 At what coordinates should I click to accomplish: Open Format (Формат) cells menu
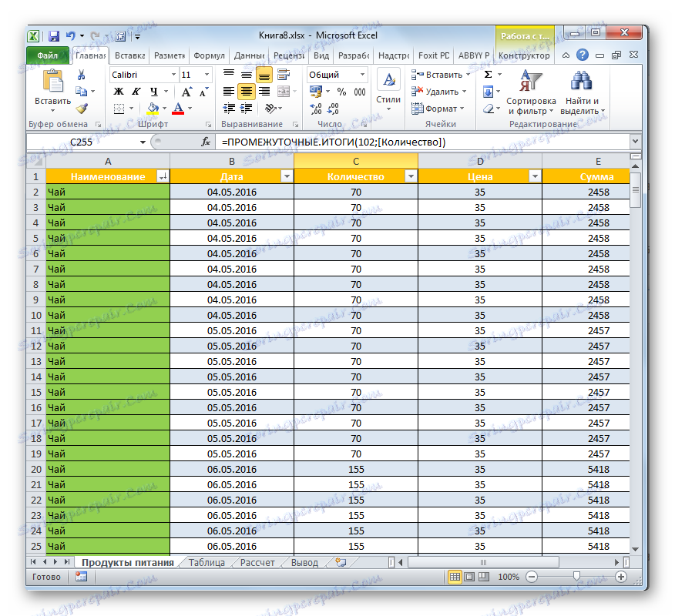[438, 109]
